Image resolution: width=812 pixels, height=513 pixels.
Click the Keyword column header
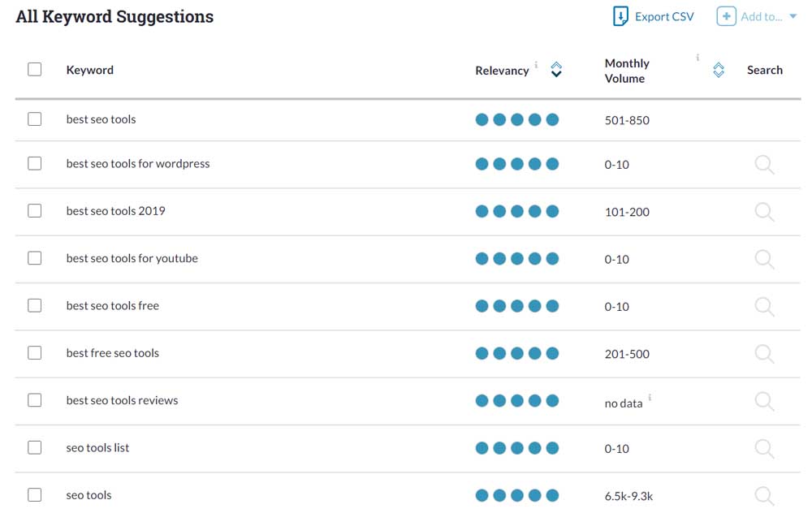(x=89, y=70)
